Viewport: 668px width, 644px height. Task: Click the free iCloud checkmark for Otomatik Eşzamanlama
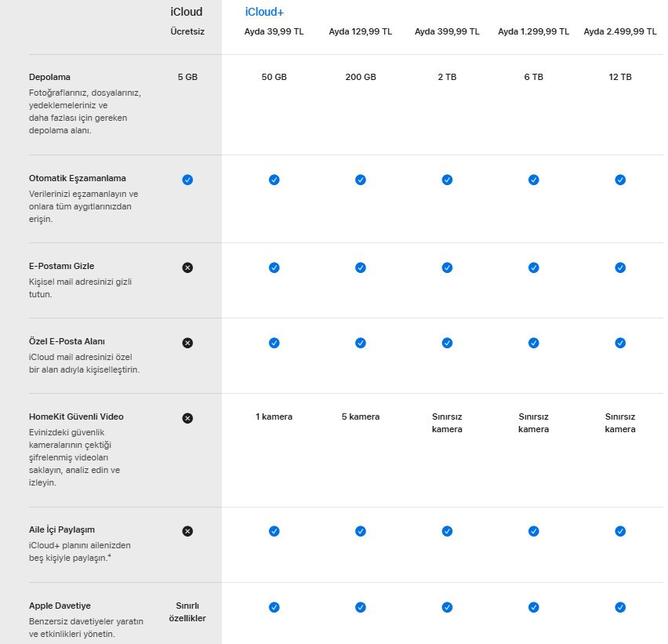pyautogui.click(x=187, y=180)
